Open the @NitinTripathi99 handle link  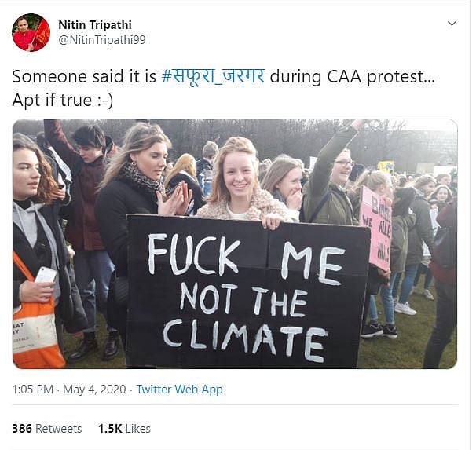coord(101,40)
